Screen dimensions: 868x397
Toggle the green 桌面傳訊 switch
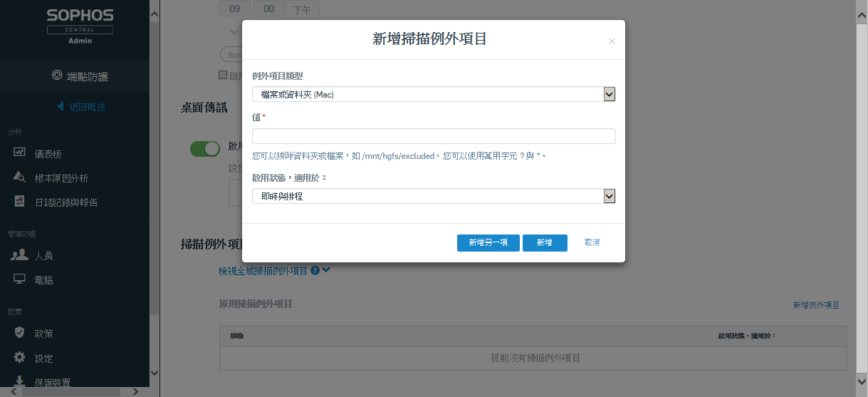(205, 148)
